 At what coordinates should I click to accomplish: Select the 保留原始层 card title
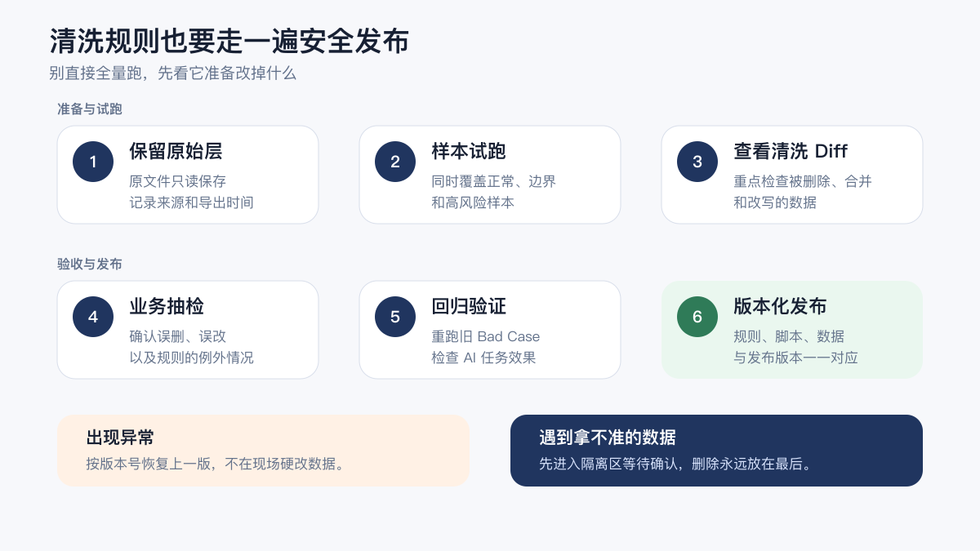pyautogui.click(x=176, y=151)
